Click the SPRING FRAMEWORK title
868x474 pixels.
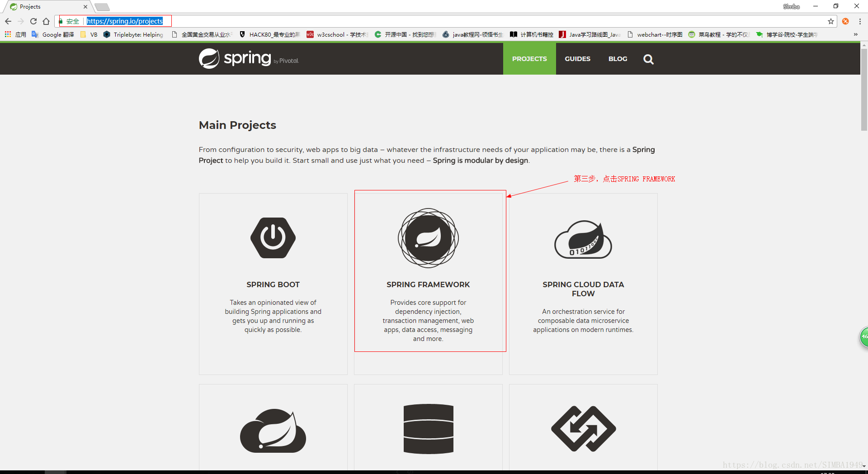[x=428, y=284]
